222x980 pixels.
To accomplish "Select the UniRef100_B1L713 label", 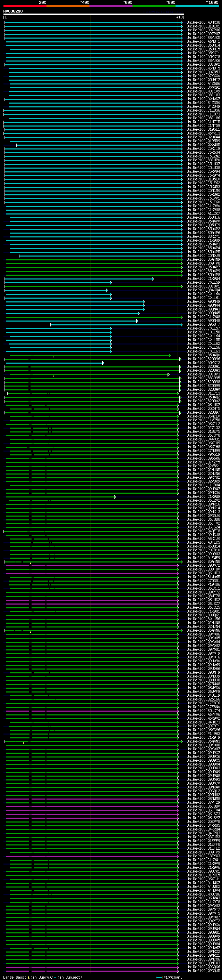I will point(203,394).
